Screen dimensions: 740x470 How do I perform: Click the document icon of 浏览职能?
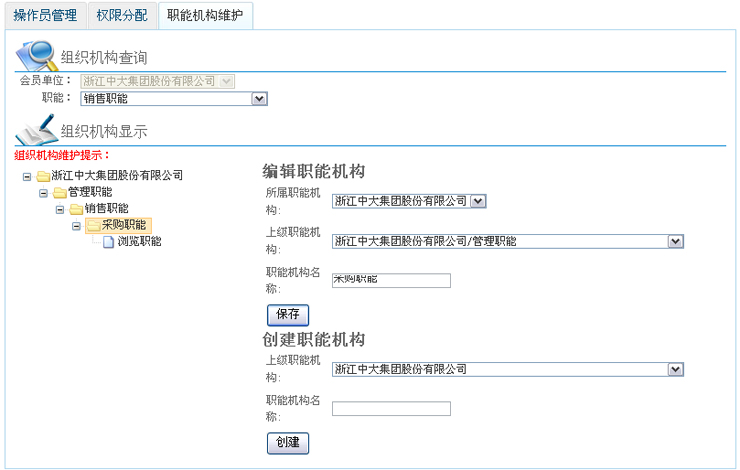(109, 242)
